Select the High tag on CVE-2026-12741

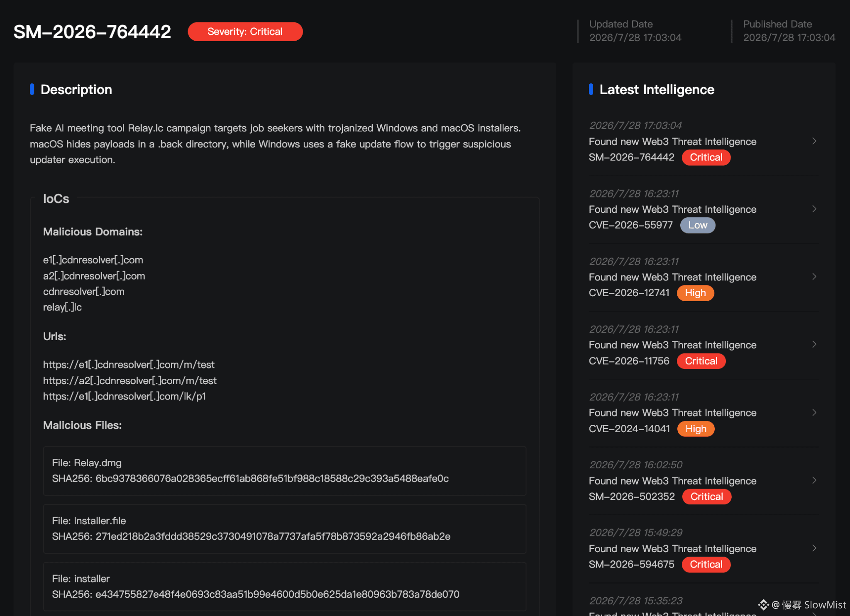695,293
